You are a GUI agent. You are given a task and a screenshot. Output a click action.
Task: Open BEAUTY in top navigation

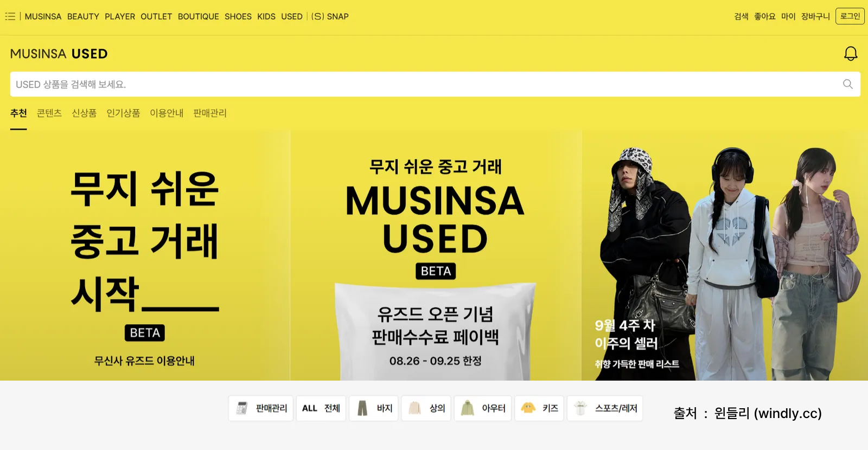tap(83, 16)
